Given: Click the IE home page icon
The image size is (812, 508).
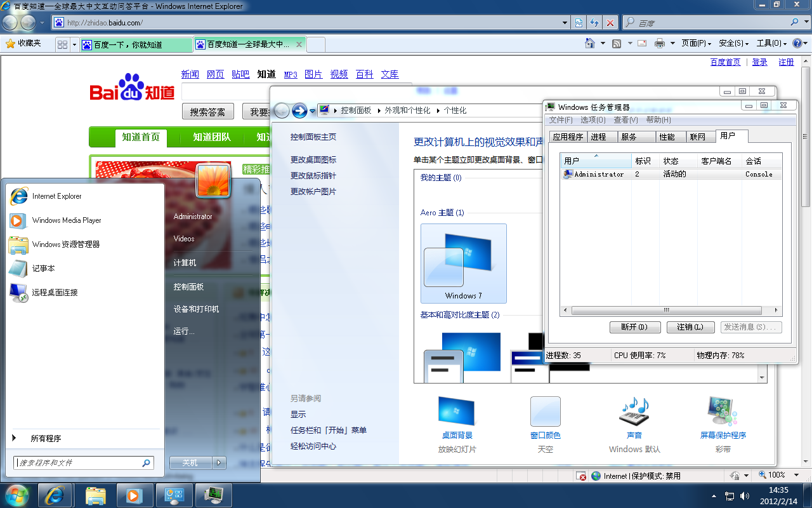Looking at the screenshot, I should pos(589,43).
